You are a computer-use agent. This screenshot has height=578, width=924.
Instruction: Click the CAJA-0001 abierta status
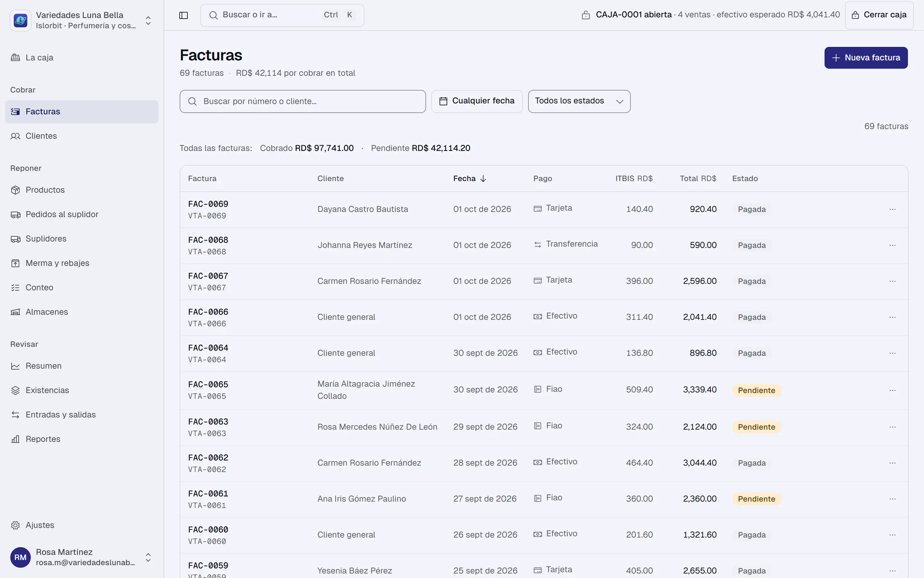click(633, 15)
